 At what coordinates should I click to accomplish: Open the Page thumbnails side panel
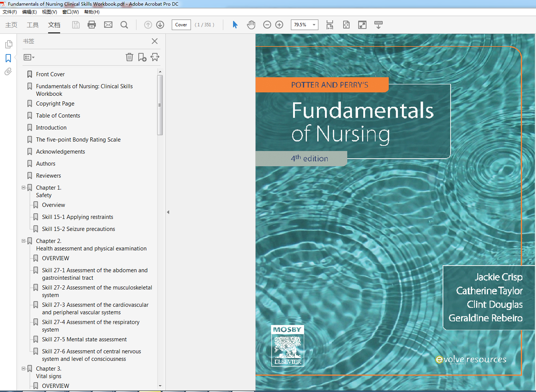pyautogui.click(x=8, y=44)
